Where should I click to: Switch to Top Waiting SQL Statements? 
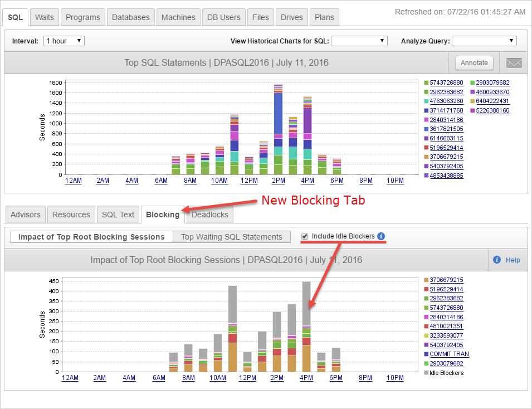[232, 237]
